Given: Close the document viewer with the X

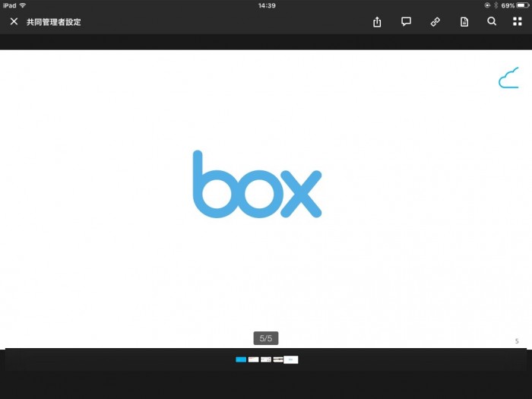Looking at the screenshot, I should tap(14, 22).
